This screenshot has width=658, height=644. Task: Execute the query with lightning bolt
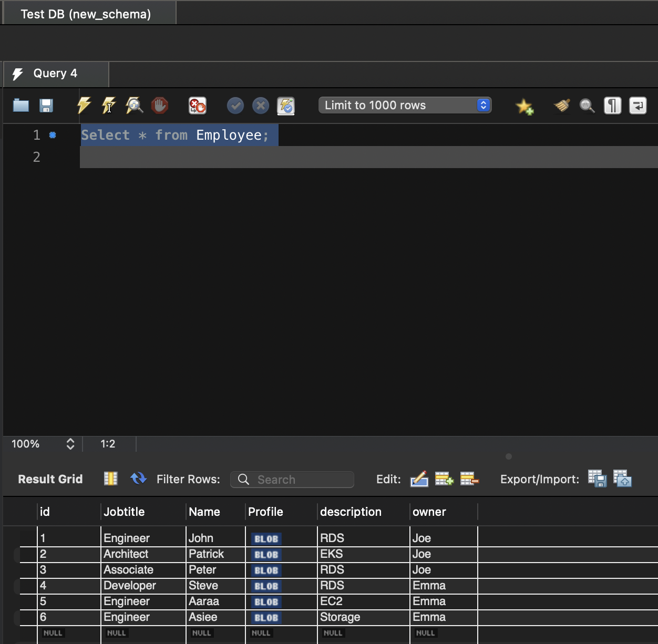click(x=84, y=106)
